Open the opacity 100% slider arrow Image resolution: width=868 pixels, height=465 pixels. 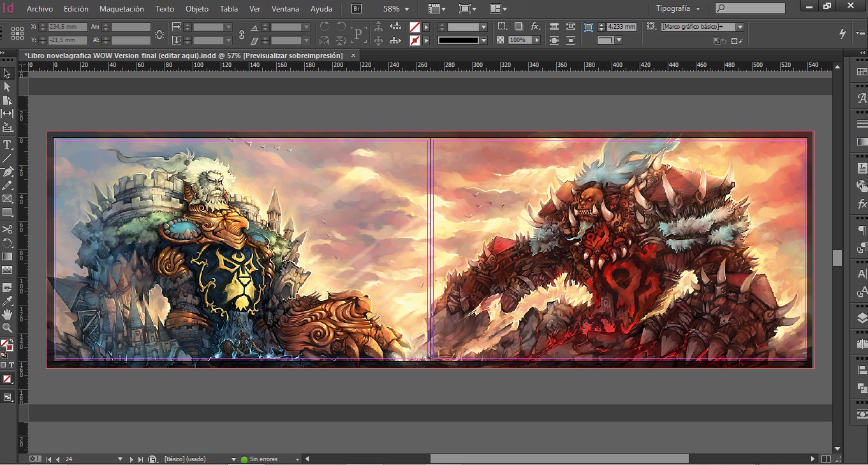coord(537,40)
